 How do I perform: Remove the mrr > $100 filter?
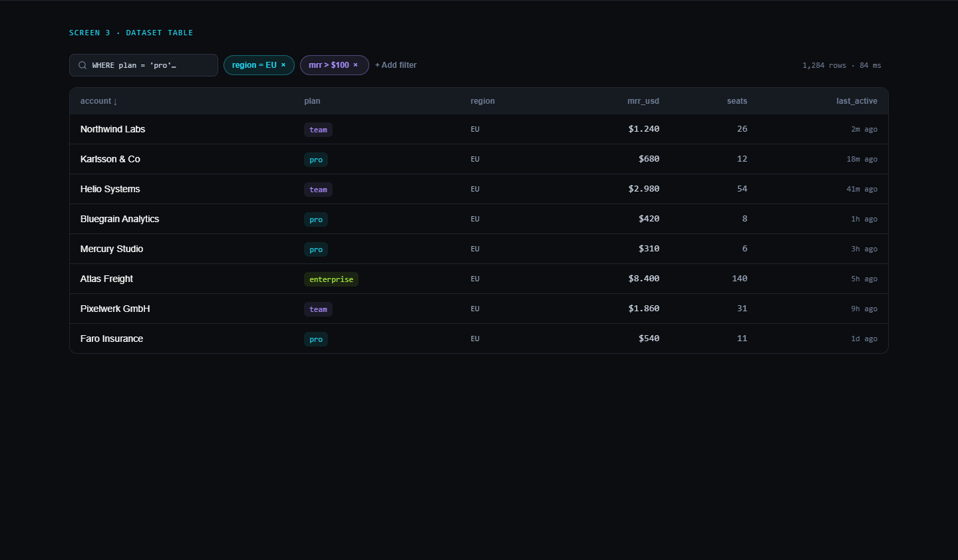coord(355,65)
